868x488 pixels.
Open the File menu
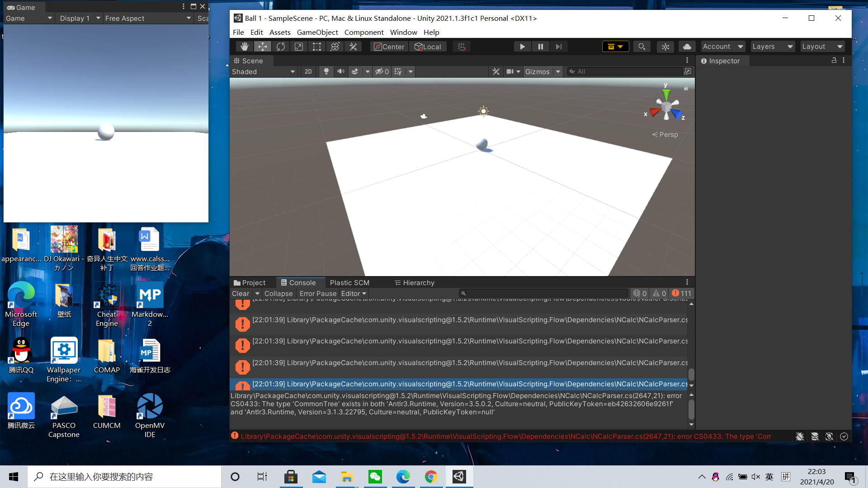(x=238, y=32)
